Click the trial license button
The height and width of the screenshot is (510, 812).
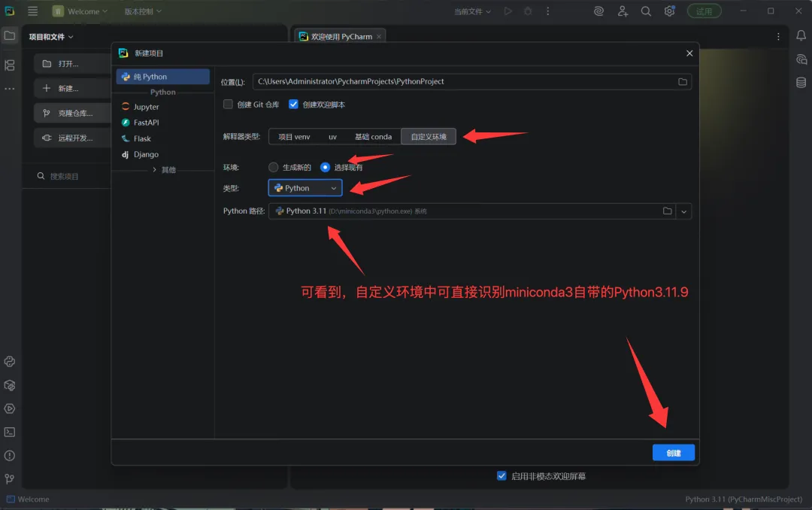704,11
